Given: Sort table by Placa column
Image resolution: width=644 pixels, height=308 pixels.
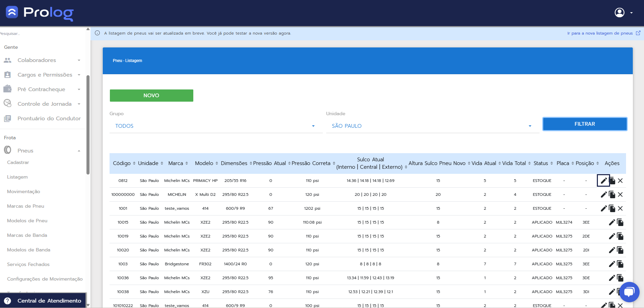Looking at the screenshot, I should pos(565,163).
